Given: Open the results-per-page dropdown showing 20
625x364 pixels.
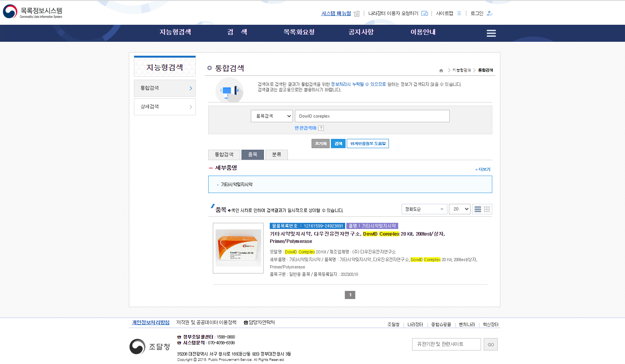Looking at the screenshot, I should click(x=460, y=209).
